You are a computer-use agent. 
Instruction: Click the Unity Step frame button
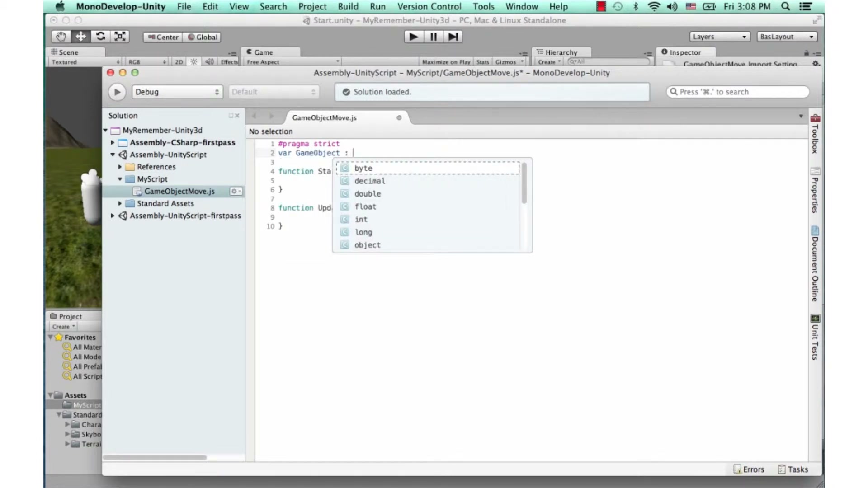click(453, 37)
